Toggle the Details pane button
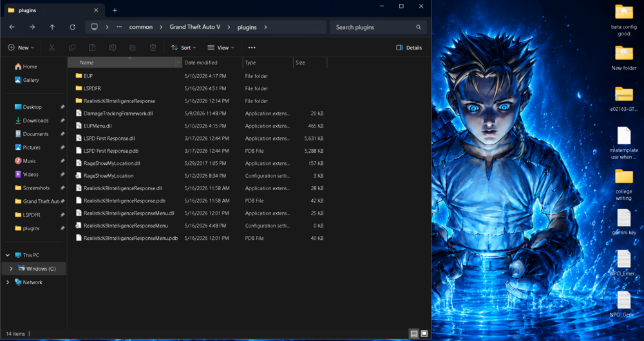Image resolution: width=644 pixels, height=341 pixels. [x=409, y=48]
